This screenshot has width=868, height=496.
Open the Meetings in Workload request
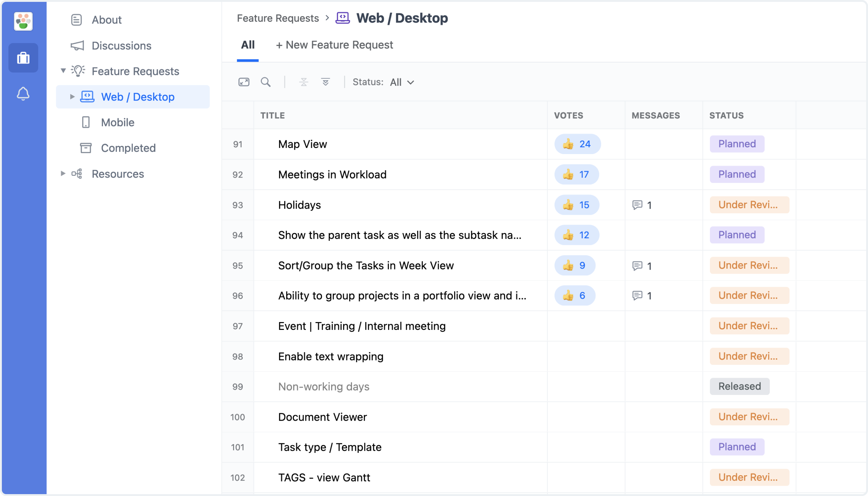332,175
